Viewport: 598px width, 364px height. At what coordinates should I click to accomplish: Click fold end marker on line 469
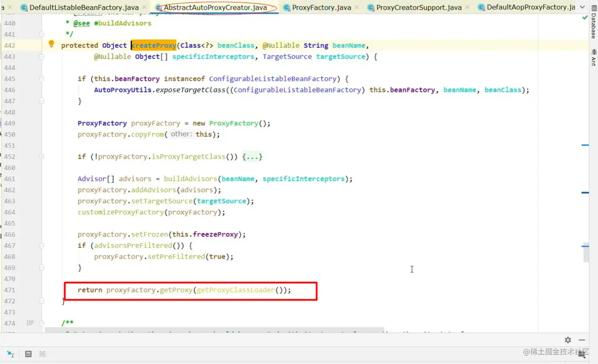pyautogui.click(x=42, y=268)
